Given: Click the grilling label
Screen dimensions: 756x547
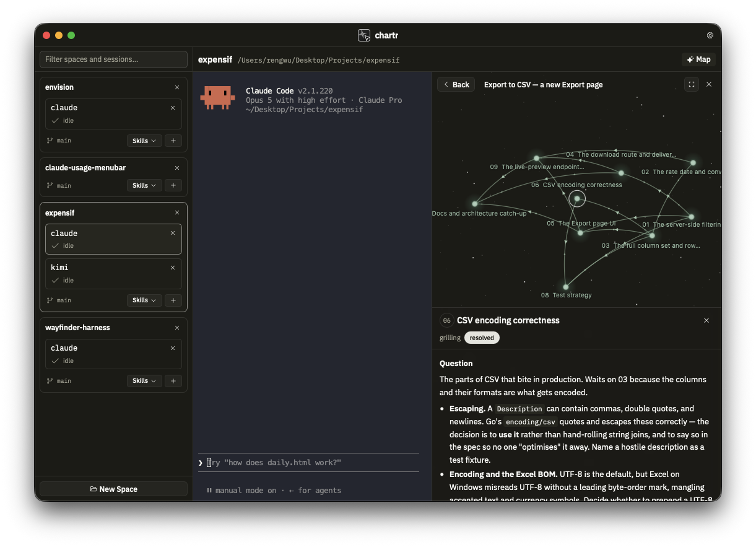Looking at the screenshot, I should (x=450, y=338).
